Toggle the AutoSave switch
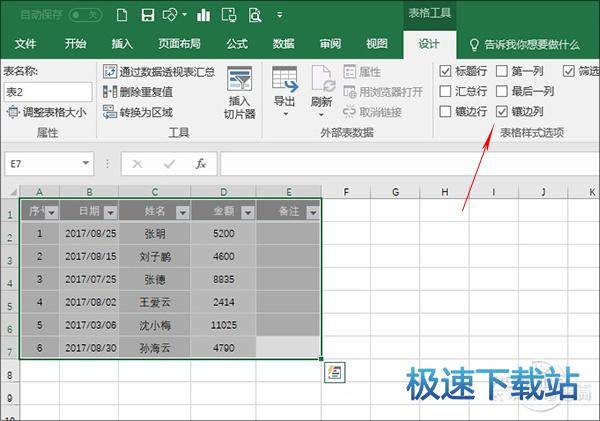600x421 pixels. [86, 15]
